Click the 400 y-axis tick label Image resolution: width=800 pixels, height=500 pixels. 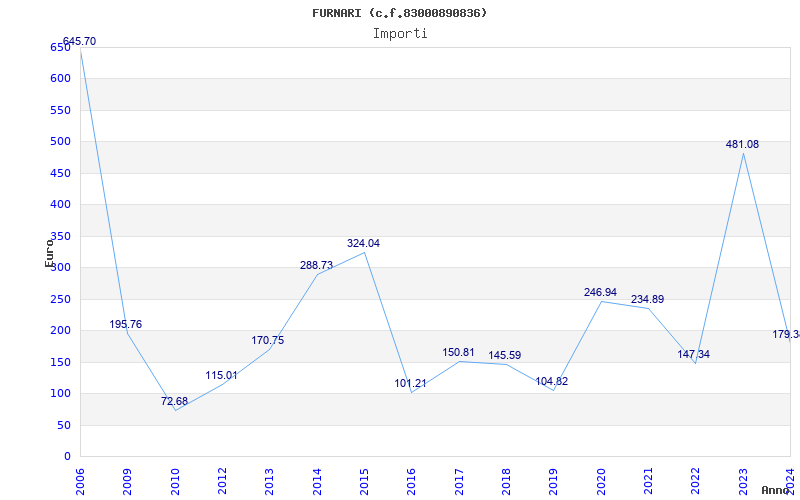(x=60, y=205)
